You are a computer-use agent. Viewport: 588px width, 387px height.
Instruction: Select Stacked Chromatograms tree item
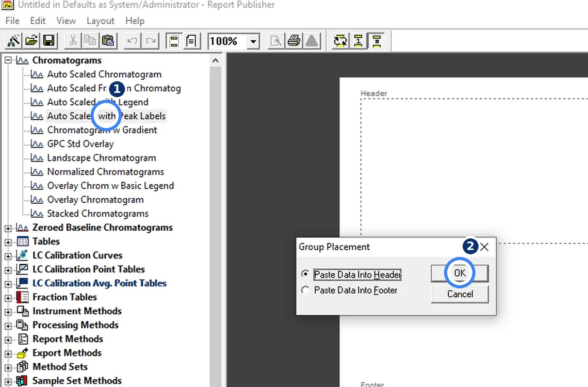point(97,214)
